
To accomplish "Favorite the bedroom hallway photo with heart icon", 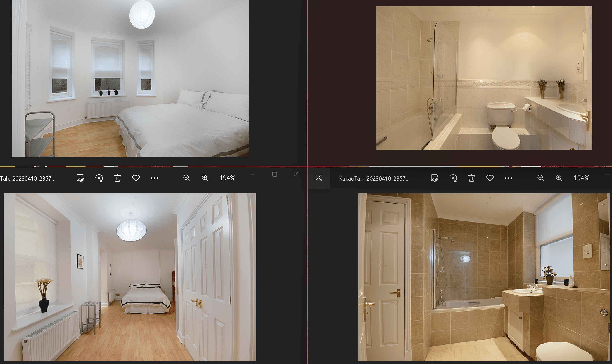I will pyautogui.click(x=136, y=178).
